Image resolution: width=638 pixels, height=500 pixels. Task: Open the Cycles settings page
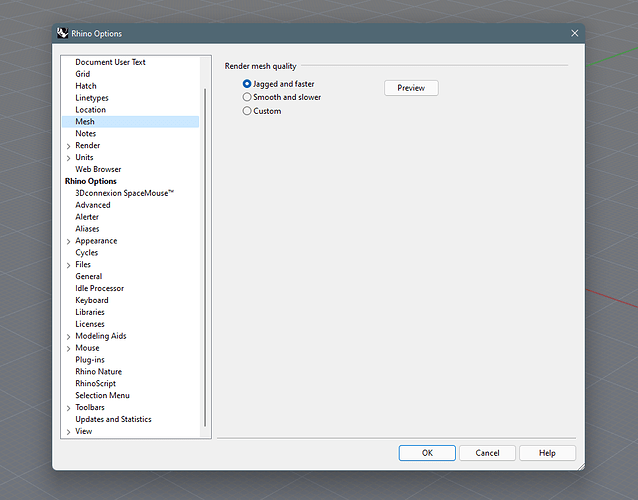pos(87,253)
